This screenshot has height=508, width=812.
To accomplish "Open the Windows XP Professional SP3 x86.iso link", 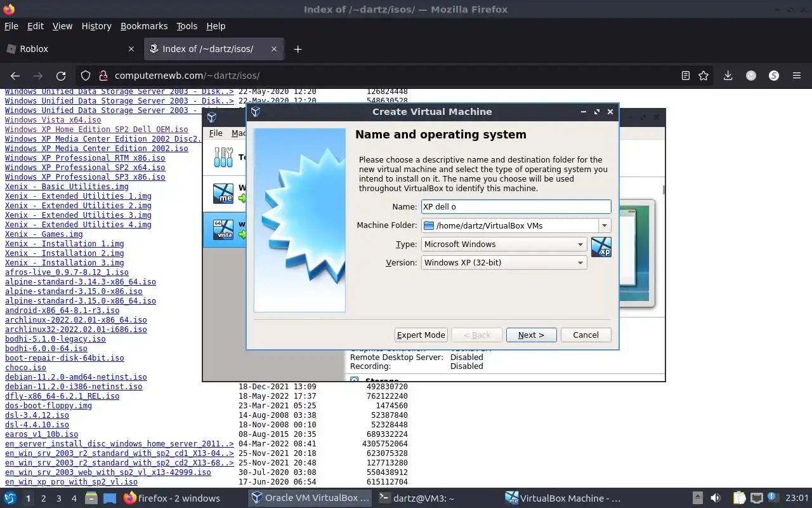I will point(85,177).
